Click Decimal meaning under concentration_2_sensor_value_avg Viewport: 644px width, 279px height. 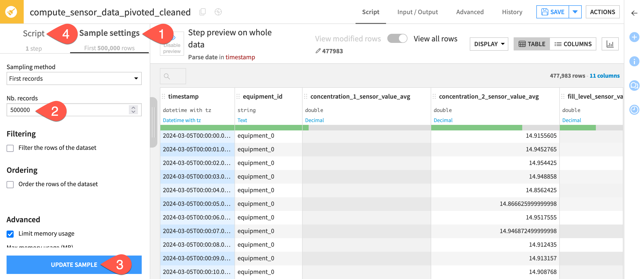443,120
